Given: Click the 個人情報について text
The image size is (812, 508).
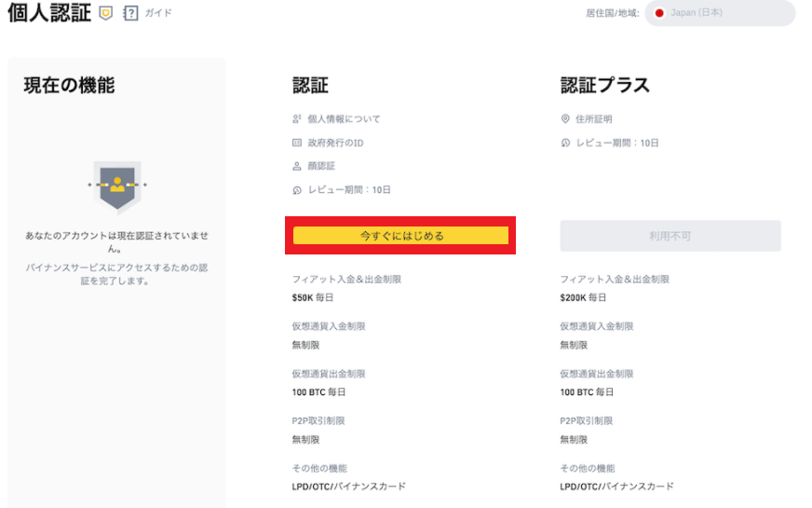Looking at the screenshot, I should point(344,118).
